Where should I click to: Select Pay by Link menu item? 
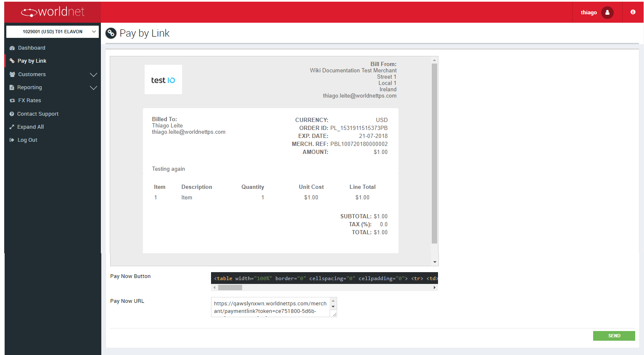click(x=32, y=61)
